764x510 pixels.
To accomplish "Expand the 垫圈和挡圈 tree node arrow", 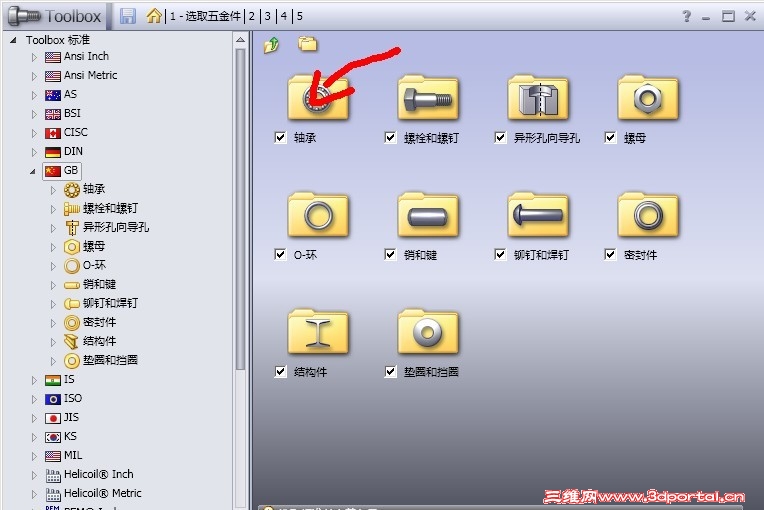I will click(x=53, y=361).
